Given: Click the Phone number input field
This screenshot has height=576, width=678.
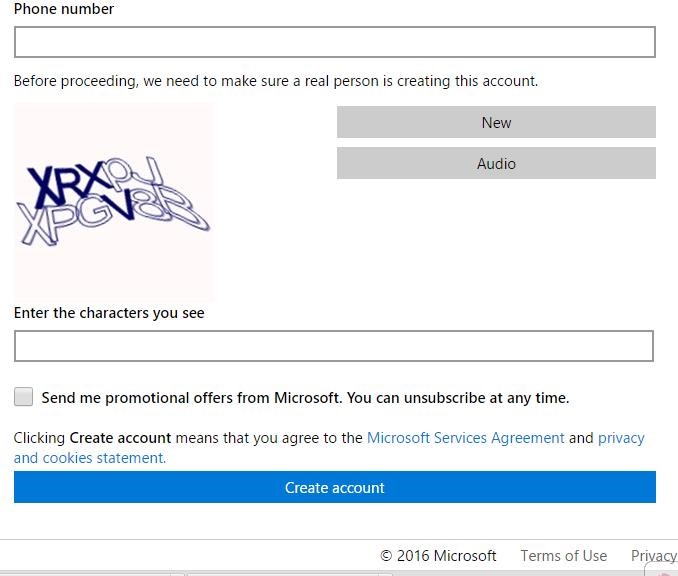Looking at the screenshot, I should 334,42.
